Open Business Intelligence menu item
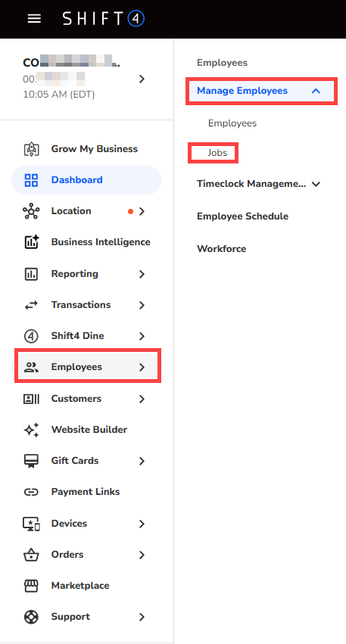 (87, 242)
